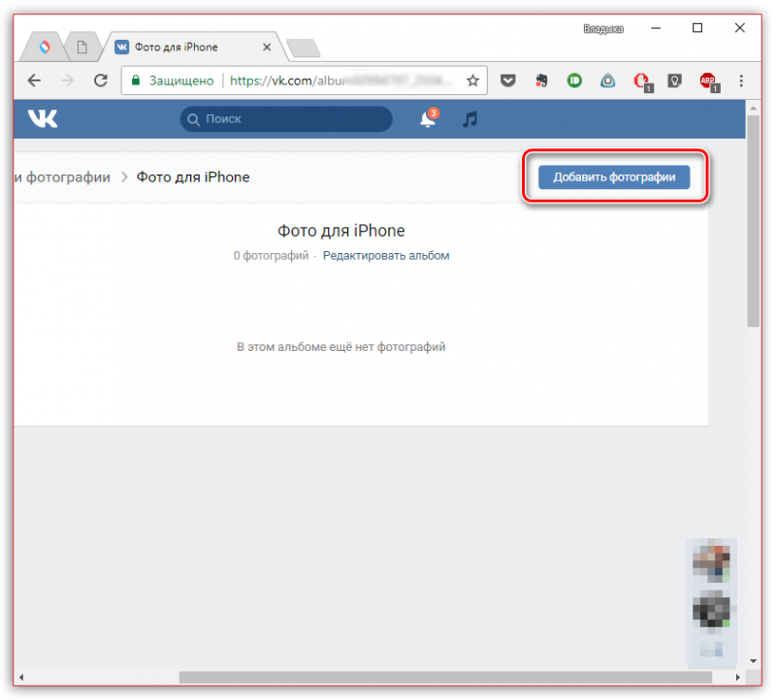Go to VK home via logo

pos(43,118)
